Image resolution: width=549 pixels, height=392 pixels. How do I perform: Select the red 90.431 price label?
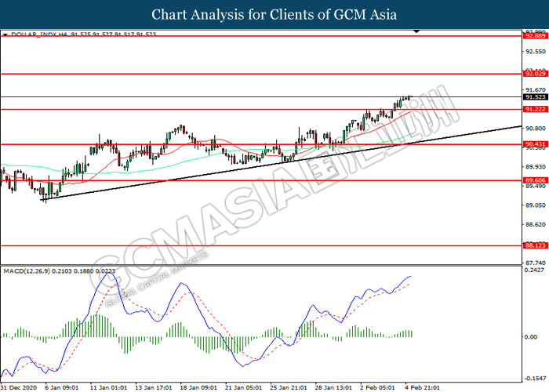[x=535, y=144]
